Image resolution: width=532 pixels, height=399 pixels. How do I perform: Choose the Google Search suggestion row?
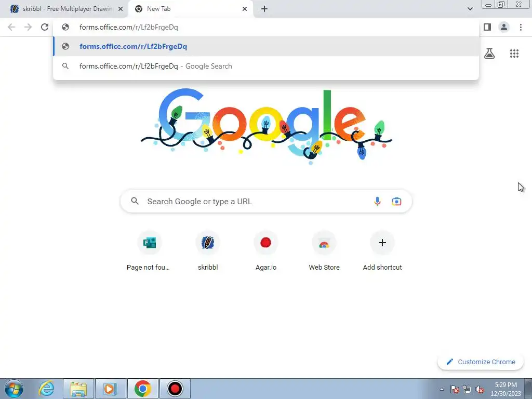(x=266, y=66)
